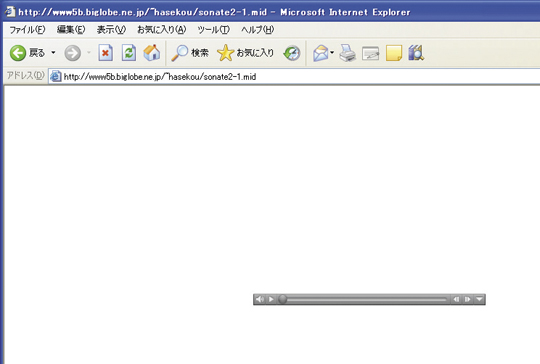540x364 pixels.
Task: Print the page with printer icon
Action: [x=347, y=53]
